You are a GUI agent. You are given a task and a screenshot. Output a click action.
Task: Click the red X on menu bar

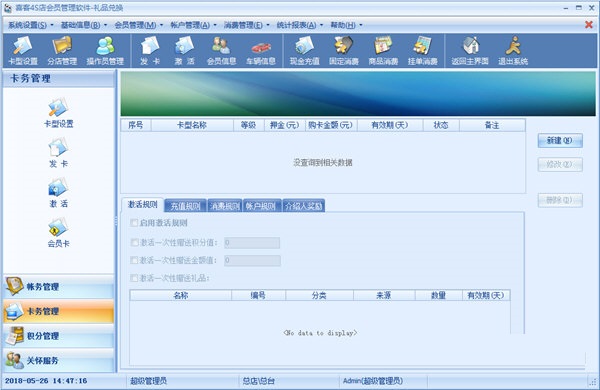coord(589,25)
